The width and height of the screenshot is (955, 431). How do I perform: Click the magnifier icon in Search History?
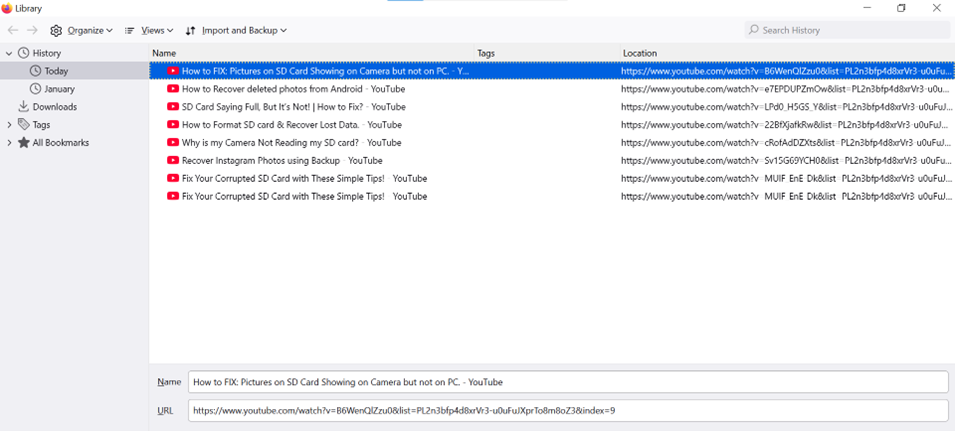[754, 30]
